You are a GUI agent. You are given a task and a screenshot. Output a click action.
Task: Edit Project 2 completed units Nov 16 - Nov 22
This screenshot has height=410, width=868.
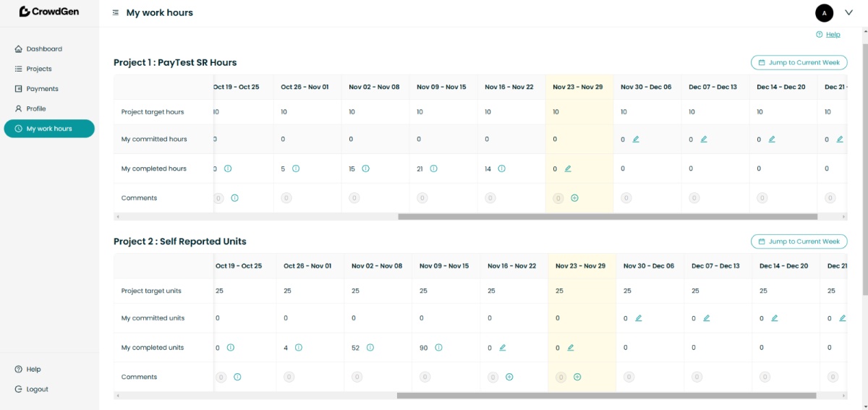pos(503,347)
